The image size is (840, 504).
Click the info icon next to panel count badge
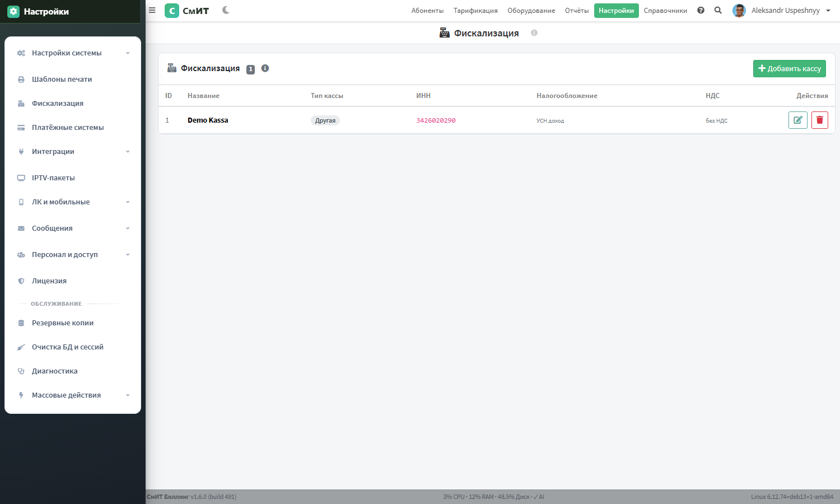(265, 68)
